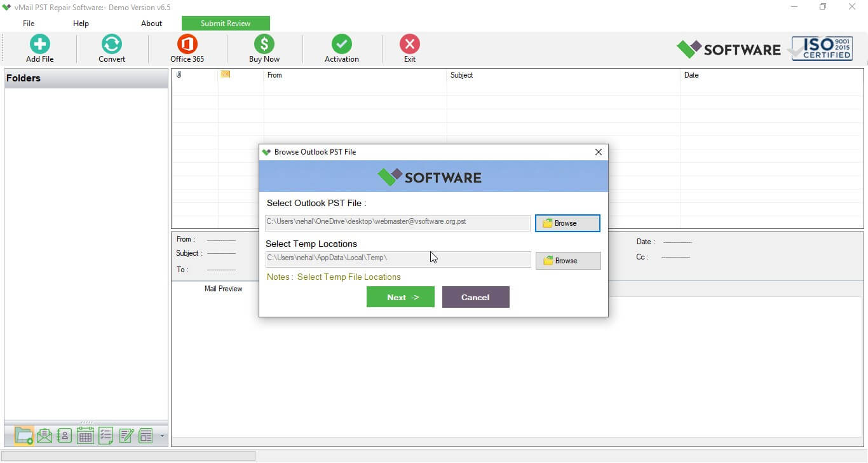Open the Activation checkmark icon
This screenshot has width=868, height=463.
[x=342, y=44]
